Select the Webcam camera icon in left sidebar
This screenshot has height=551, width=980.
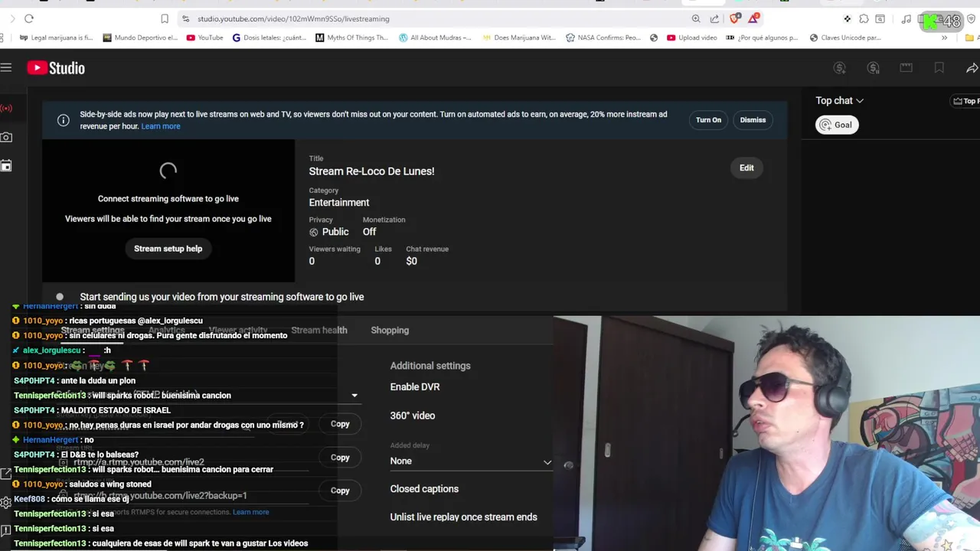click(6, 137)
